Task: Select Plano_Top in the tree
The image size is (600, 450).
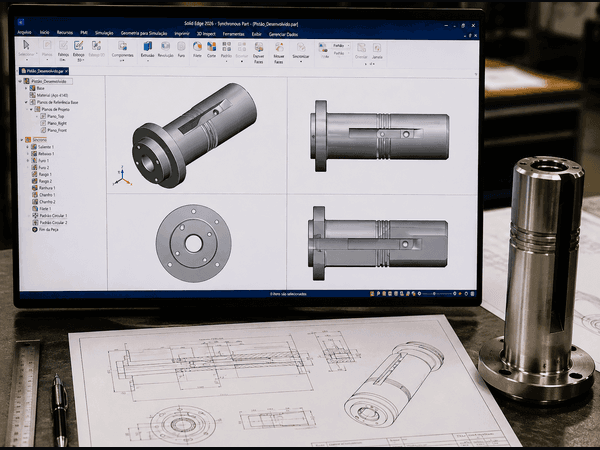Action: (52, 116)
